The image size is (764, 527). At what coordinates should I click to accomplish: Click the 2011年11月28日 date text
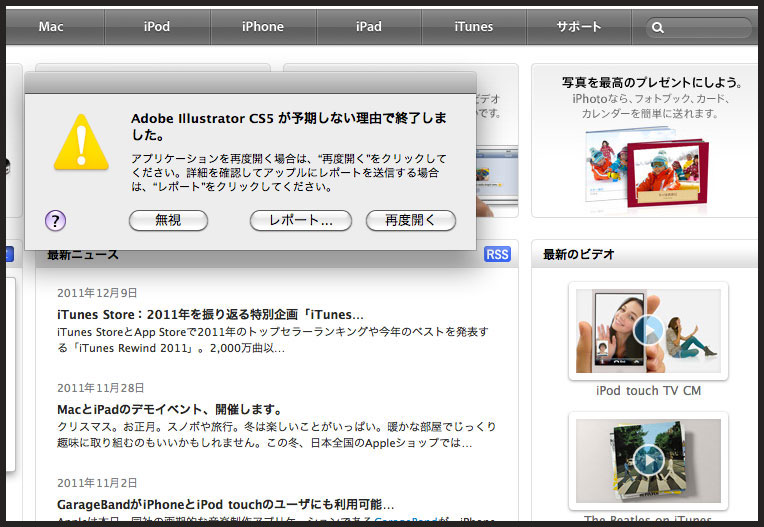[100, 388]
